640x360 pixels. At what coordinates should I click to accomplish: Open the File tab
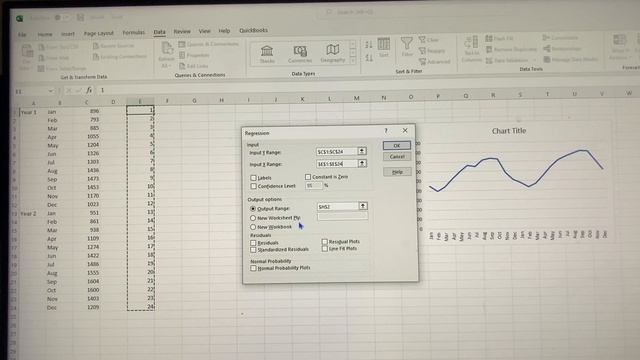(x=22, y=35)
